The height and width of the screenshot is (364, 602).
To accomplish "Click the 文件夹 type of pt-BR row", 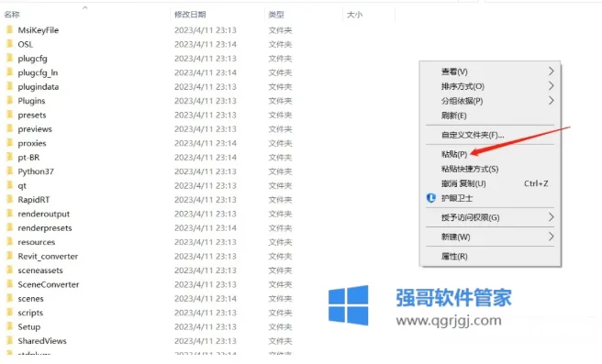I will [280, 158].
